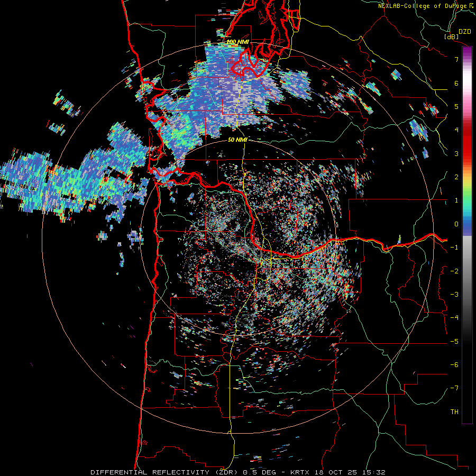Click legend value -6
This screenshot has height=476, width=476.
tap(454, 365)
